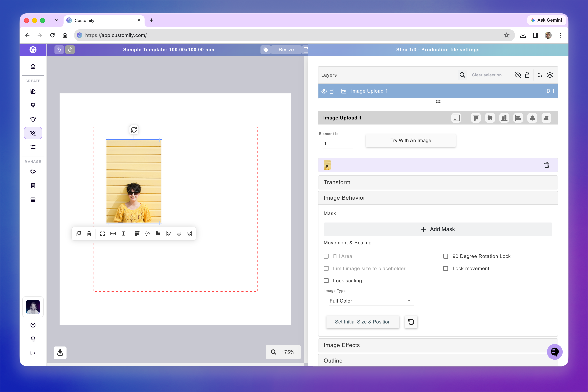Click the Add Mask button
Viewport: 588px width, 392px height.
(x=438, y=229)
